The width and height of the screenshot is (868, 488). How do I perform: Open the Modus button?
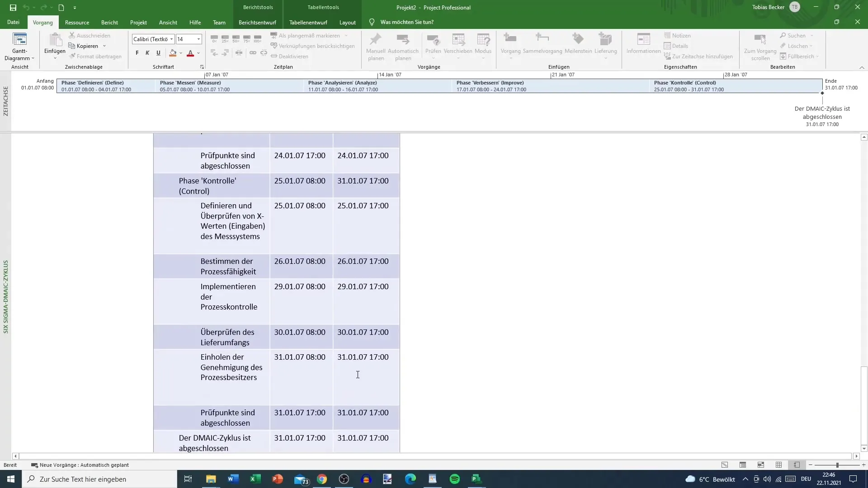click(x=483, y=46)
